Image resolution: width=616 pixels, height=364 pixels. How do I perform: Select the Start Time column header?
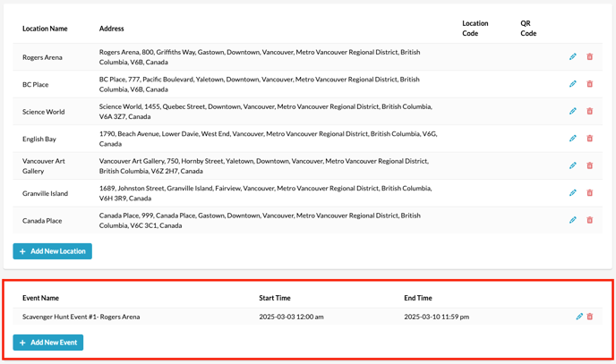pyautogui.click(x=275, y=298)
